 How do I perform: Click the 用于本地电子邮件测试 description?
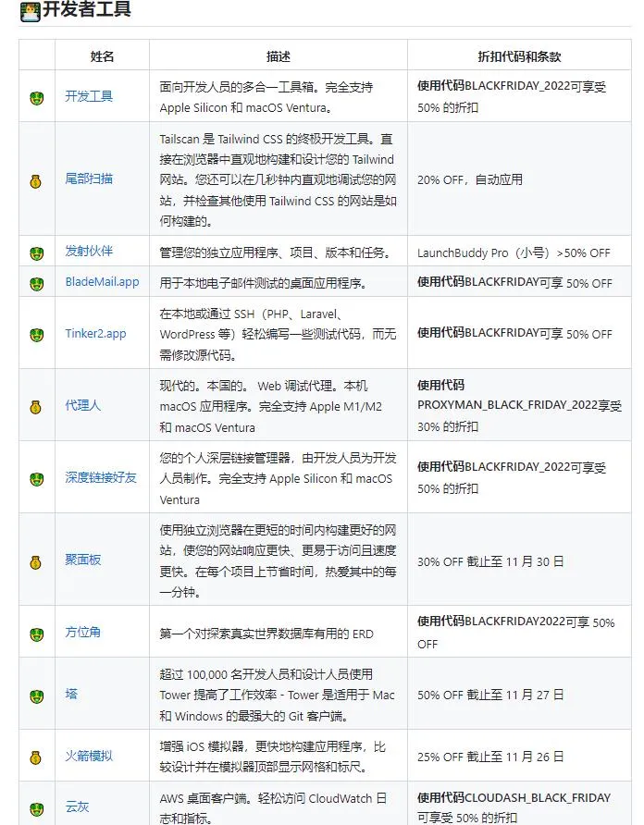click(x=264, y=283)
